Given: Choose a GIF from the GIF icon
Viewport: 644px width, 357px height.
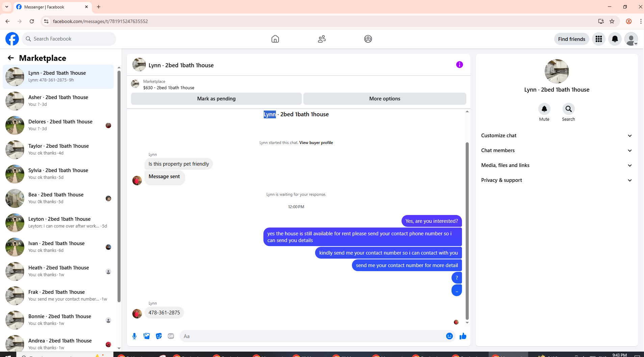Looking at the screenshot, I should click(x=171, y=336).
